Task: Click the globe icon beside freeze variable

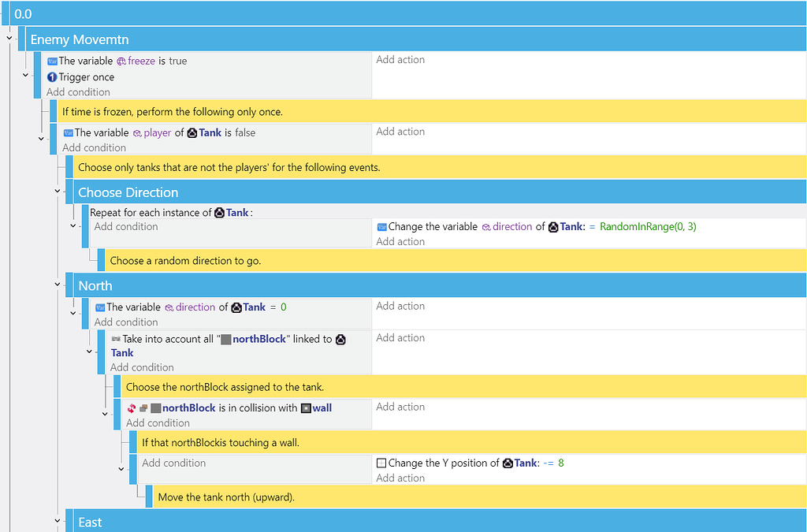Action: pyautogui.click(x=121, y=61)
